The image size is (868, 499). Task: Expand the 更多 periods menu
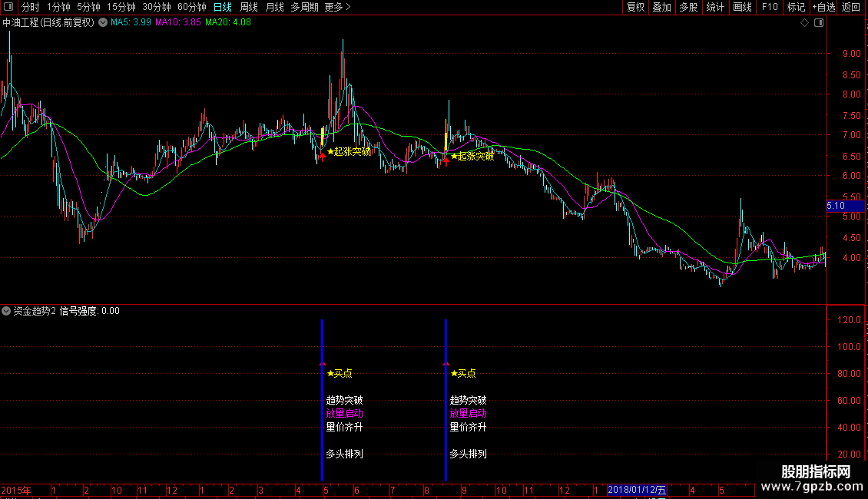(337, 7)
